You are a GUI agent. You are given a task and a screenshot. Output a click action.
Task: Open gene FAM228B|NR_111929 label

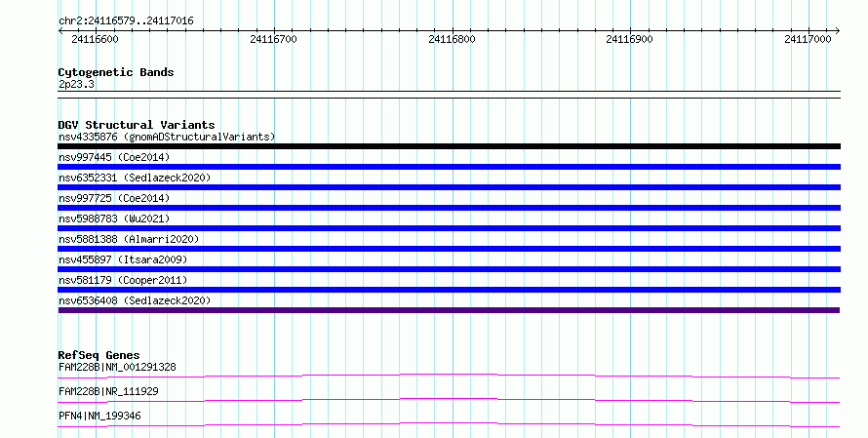(108, 391)
